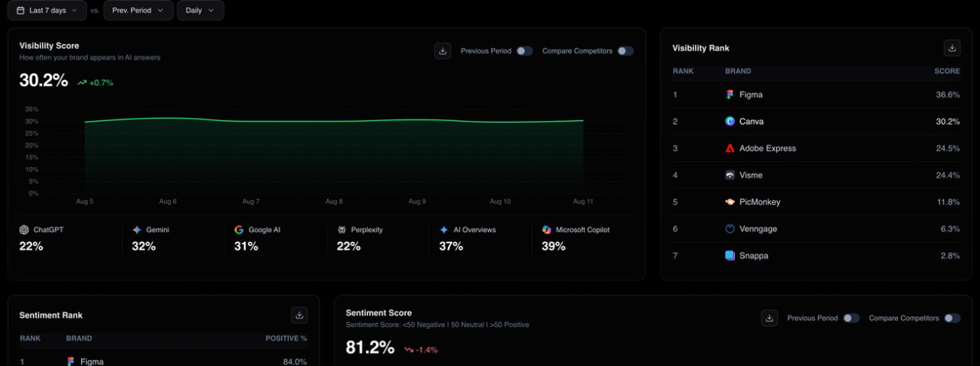The image size is (980, 366).
Task: Download the Visibility Score chart
Action: (x=443, y=51)
